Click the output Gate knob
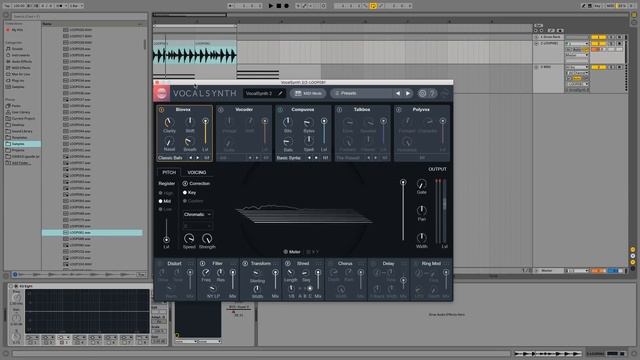This screenshot has width=640, height=360. coord(422,184)
